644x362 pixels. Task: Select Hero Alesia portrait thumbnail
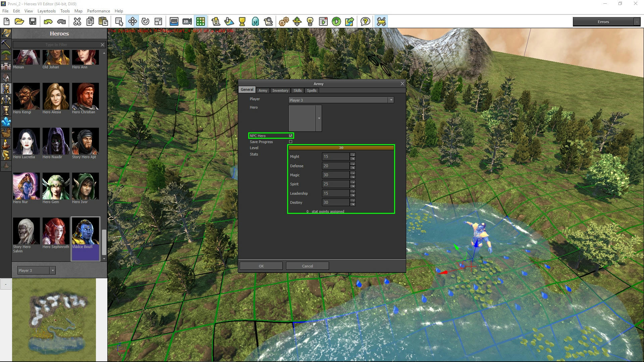tap(56, 97)
